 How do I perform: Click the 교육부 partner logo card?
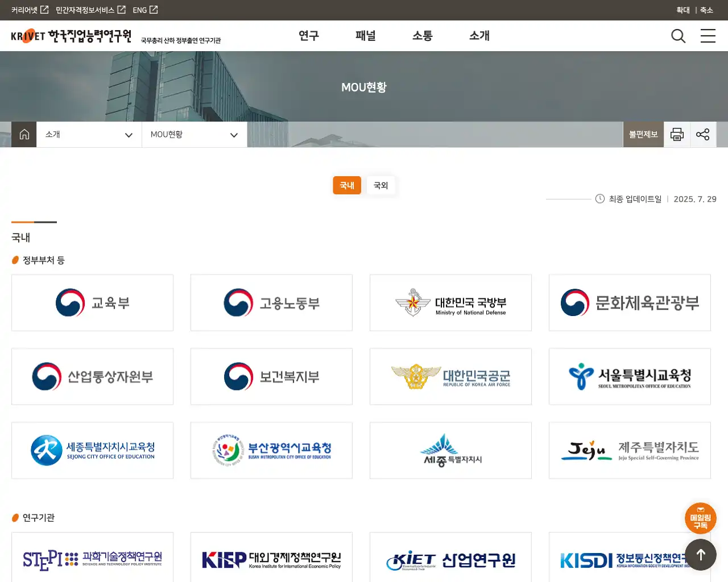coord(92,303)
